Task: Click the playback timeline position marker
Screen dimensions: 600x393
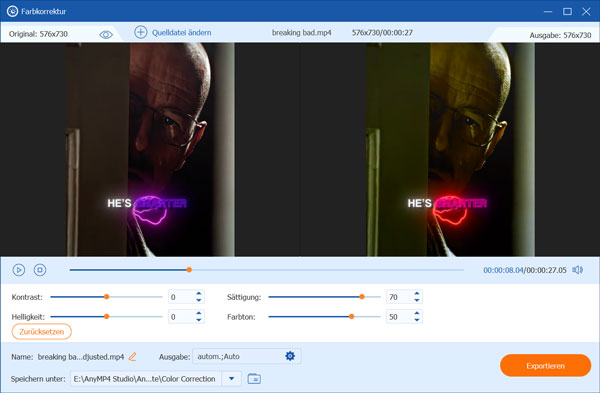Action: [x=189, y=270]
